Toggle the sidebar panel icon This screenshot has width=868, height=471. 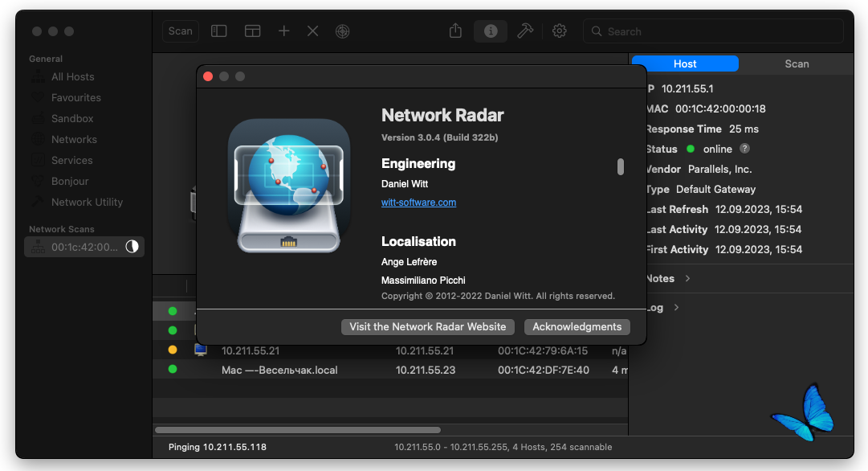[218, 31]
